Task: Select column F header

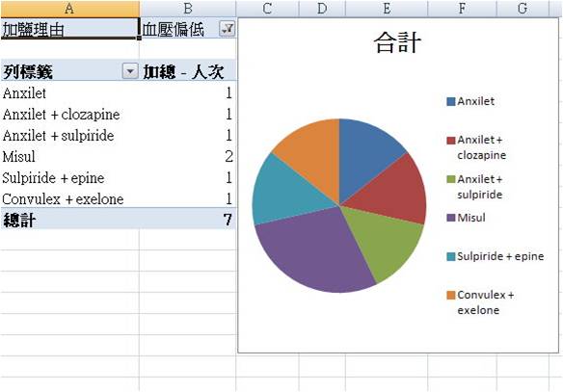Action: [462, 9]
